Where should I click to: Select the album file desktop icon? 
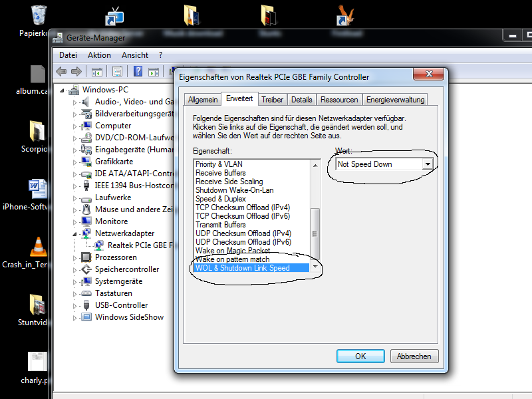pyautogui.click(x=37, y=74)
